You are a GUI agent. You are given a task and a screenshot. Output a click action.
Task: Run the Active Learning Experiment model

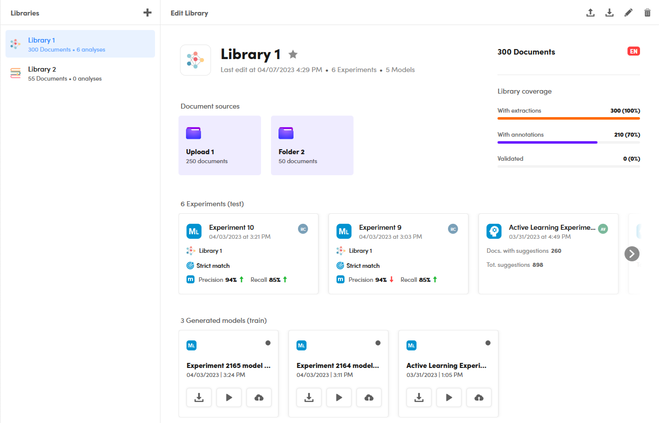click(449, 397)
